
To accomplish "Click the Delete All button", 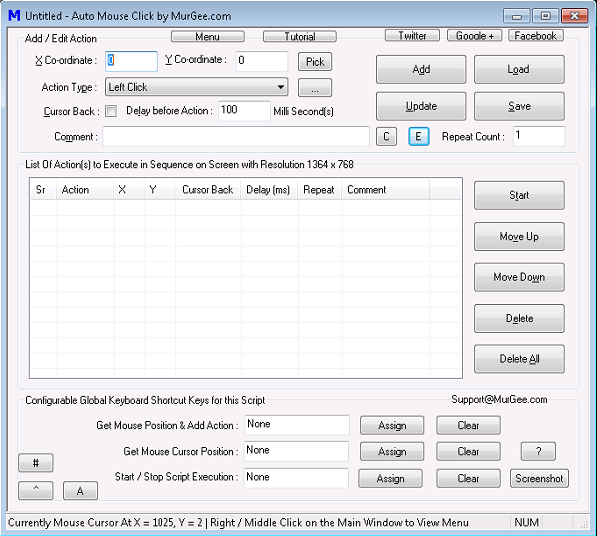I will point(519,359).
